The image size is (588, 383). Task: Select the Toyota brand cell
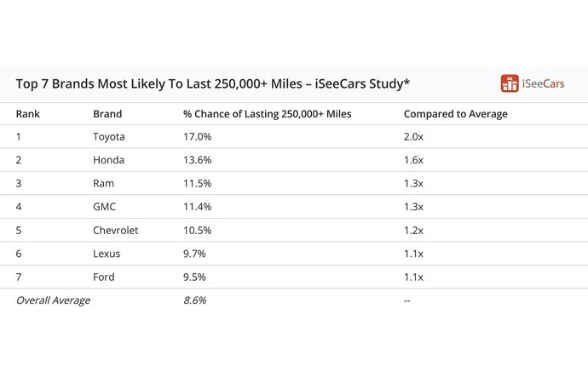pyautogui.click(x=109, y=137)
